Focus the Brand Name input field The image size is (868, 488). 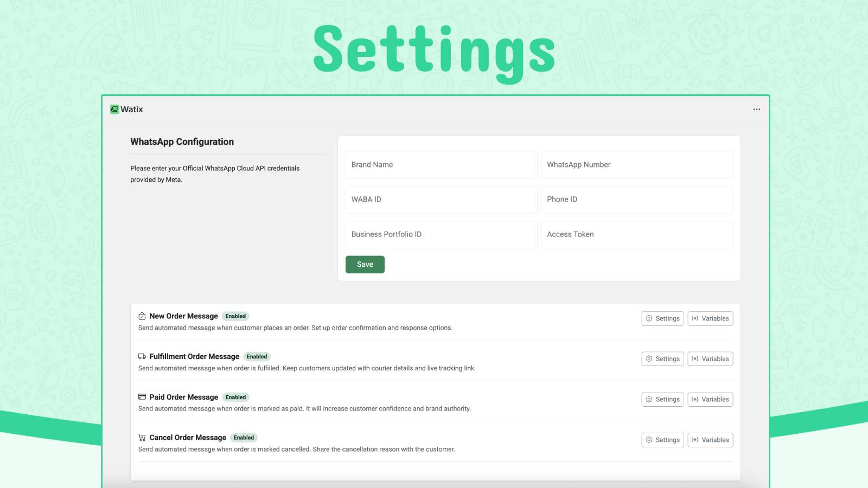pos(441,165)
